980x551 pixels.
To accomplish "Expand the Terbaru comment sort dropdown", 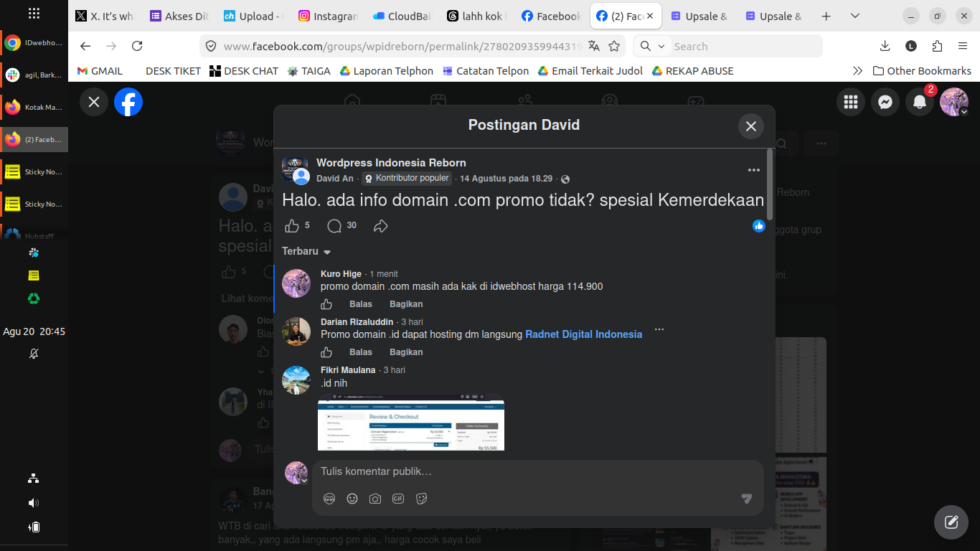I will click(x=306, y=251).
